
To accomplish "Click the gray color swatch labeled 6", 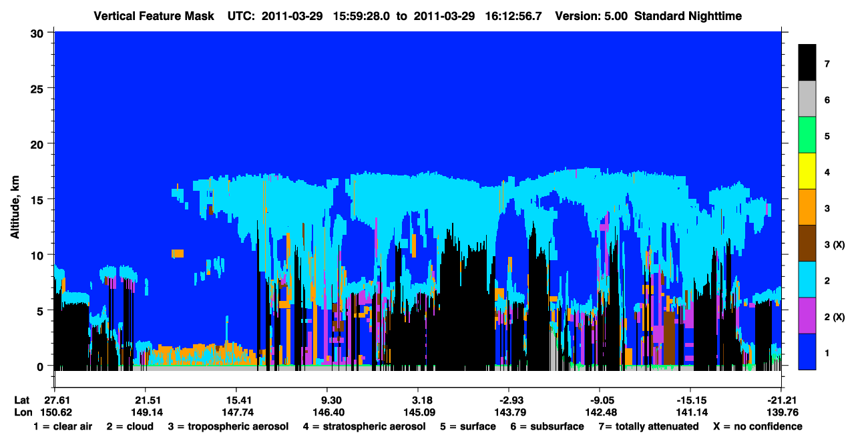I will (807, 99).
